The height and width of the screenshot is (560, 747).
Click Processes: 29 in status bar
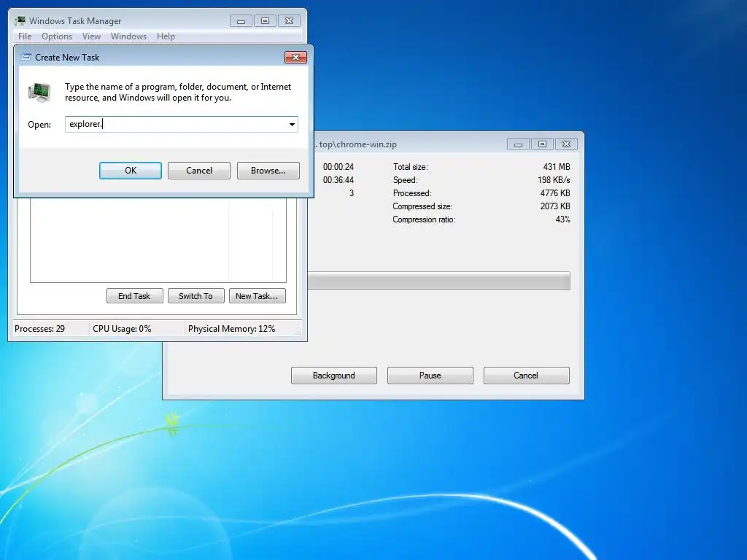[39, 329]
